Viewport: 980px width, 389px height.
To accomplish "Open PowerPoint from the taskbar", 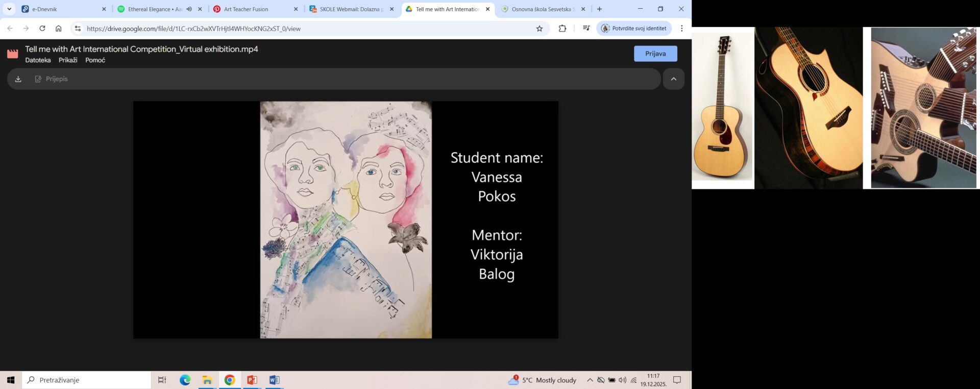I will coord(252,380).
